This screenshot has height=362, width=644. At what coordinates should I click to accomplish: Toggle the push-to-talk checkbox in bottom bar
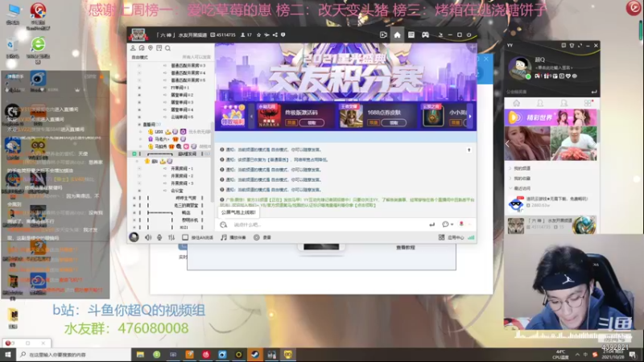click(x=185, y=237)
